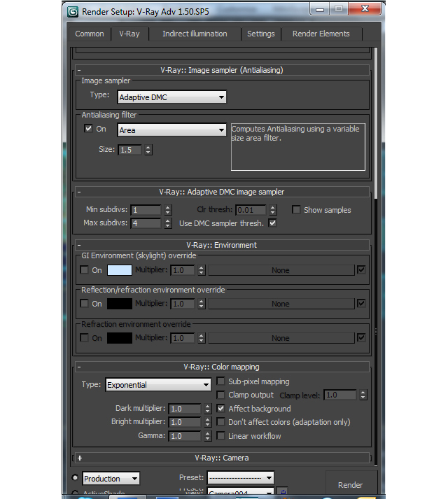Toggle GI Environment map enable checkbox

point(361,270)
